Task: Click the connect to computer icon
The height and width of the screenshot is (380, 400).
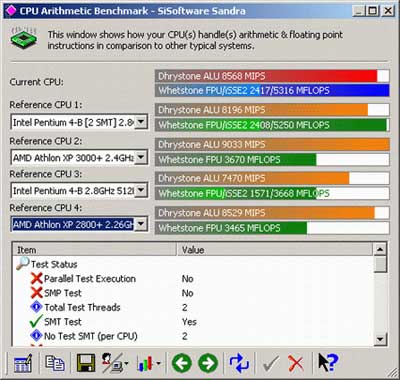Action: point(115,363)
